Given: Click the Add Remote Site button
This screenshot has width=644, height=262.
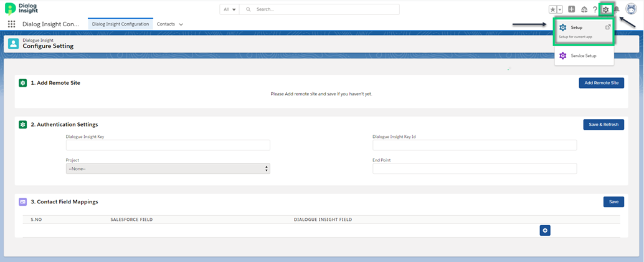Looking at the screenshot, I should point(601,83).
